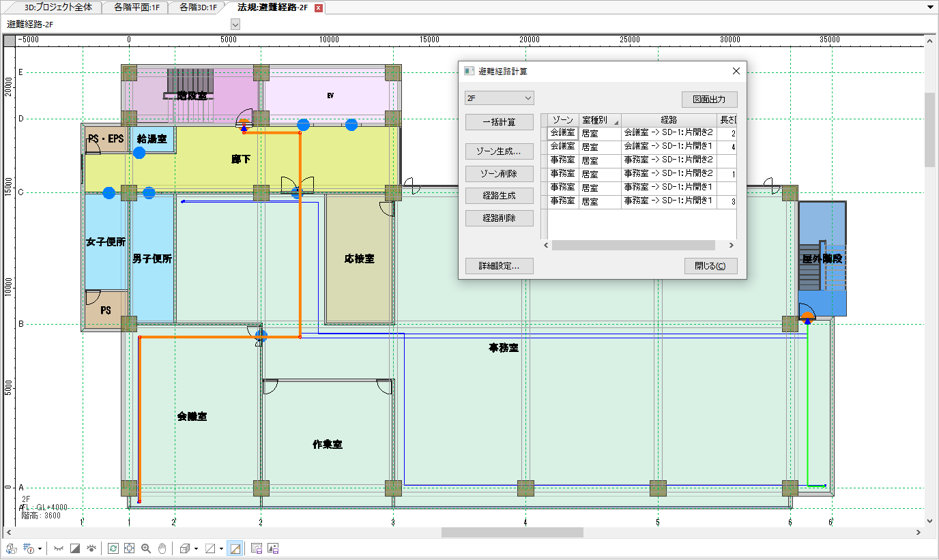Toggle the black-white half shading icon

[x=75, y=548]
